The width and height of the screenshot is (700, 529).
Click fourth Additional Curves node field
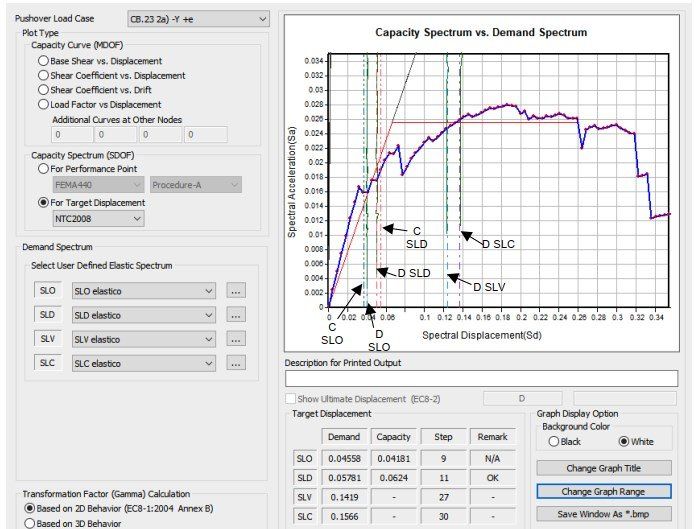(x=205, y=134)
